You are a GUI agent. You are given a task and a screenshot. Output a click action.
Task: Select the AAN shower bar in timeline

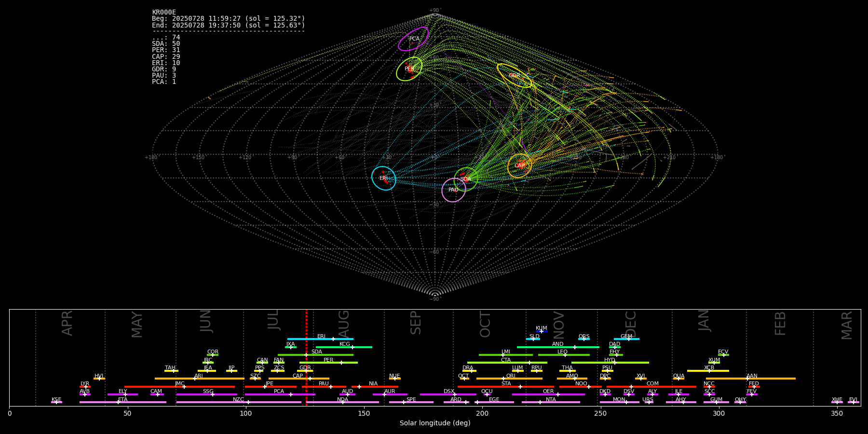[751, 379]
